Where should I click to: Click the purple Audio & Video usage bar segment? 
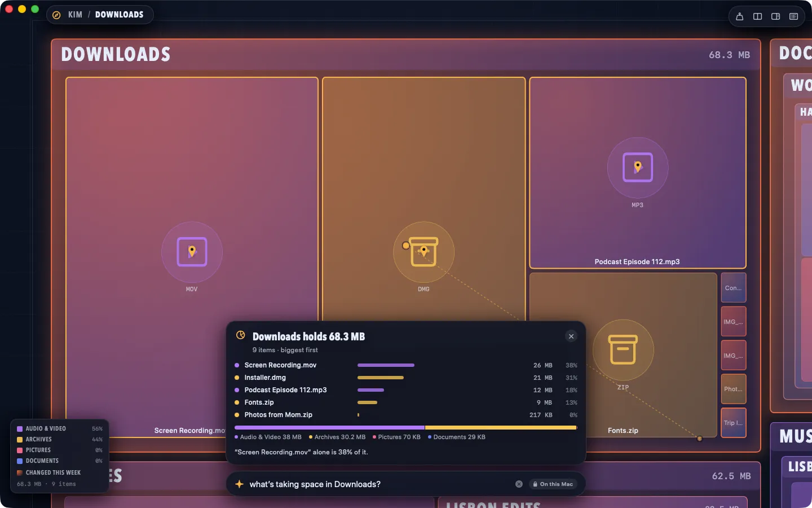[329, 428]
